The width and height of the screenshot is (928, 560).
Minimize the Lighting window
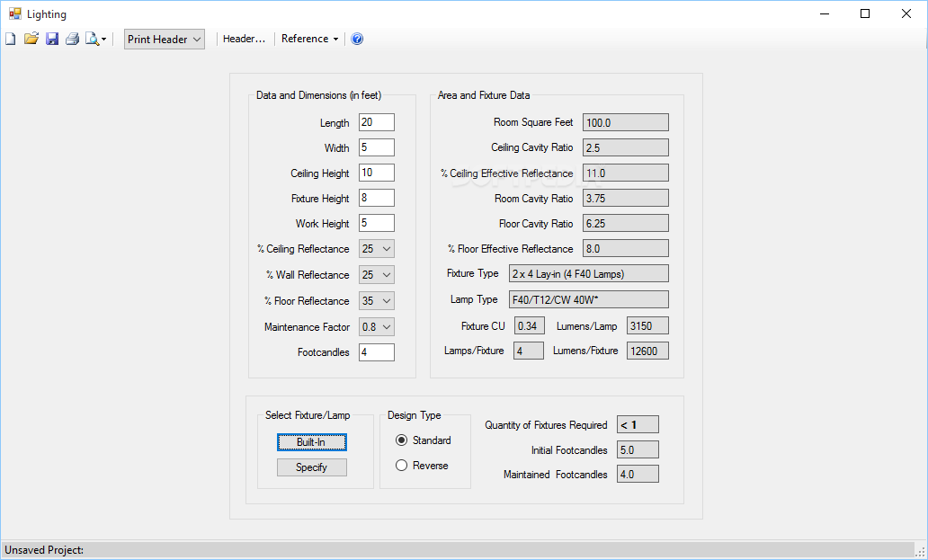(x=824, y=13)
